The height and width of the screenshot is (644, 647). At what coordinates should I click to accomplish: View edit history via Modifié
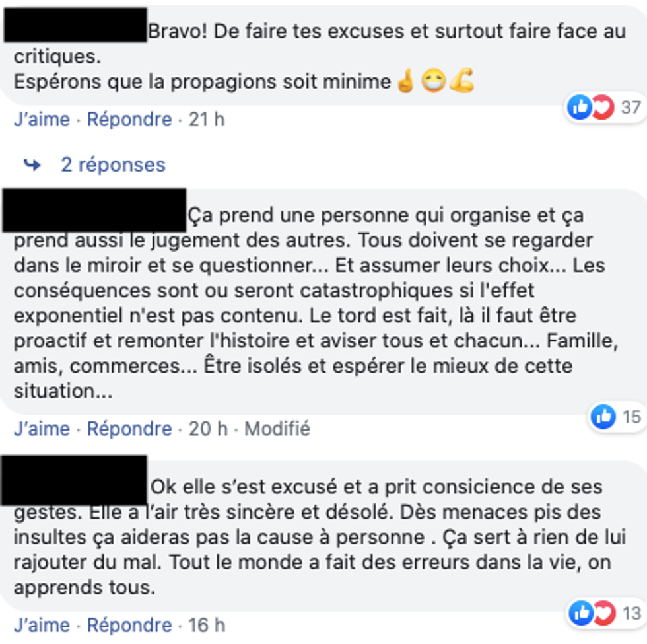tap(277, 429)
